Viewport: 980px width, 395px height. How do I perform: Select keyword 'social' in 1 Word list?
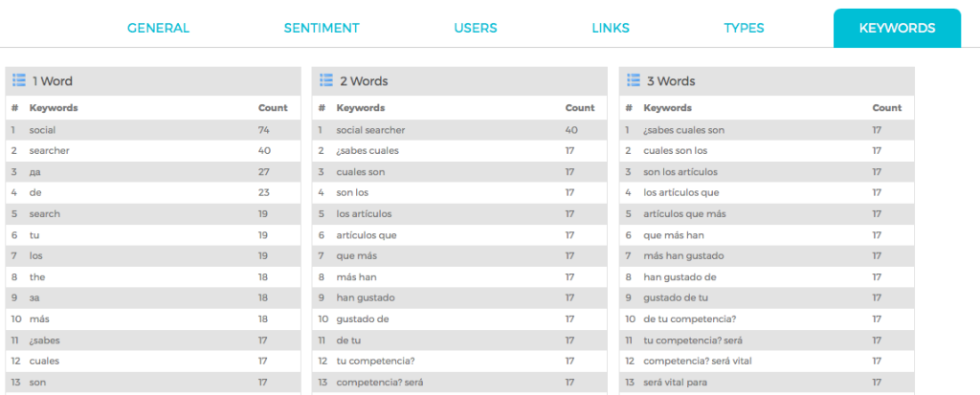42,130
